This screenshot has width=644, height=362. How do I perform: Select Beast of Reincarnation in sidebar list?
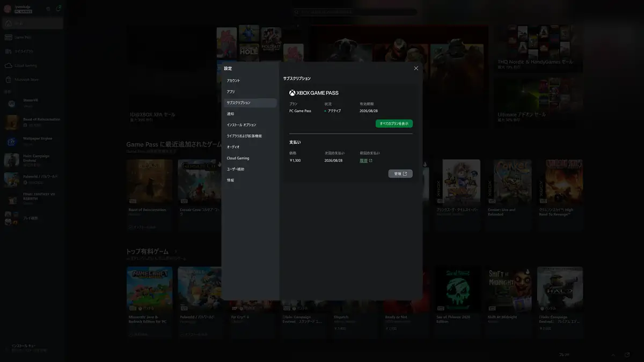[x=32, y=122]
